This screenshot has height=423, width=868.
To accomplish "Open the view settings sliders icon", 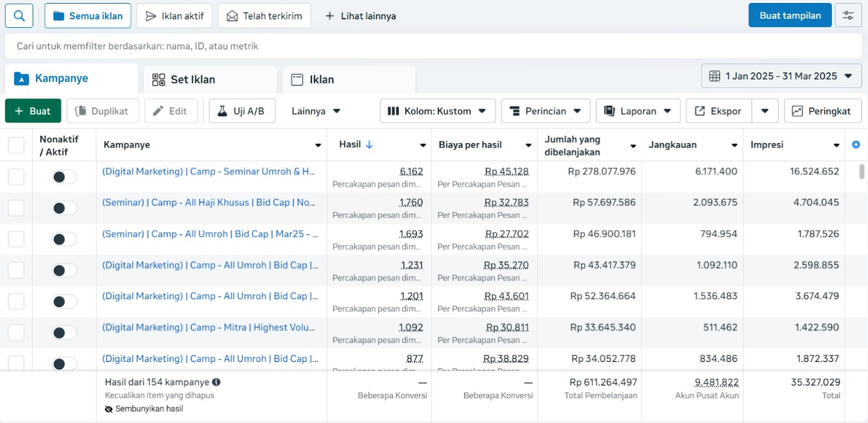I will (x=848, y=16).
